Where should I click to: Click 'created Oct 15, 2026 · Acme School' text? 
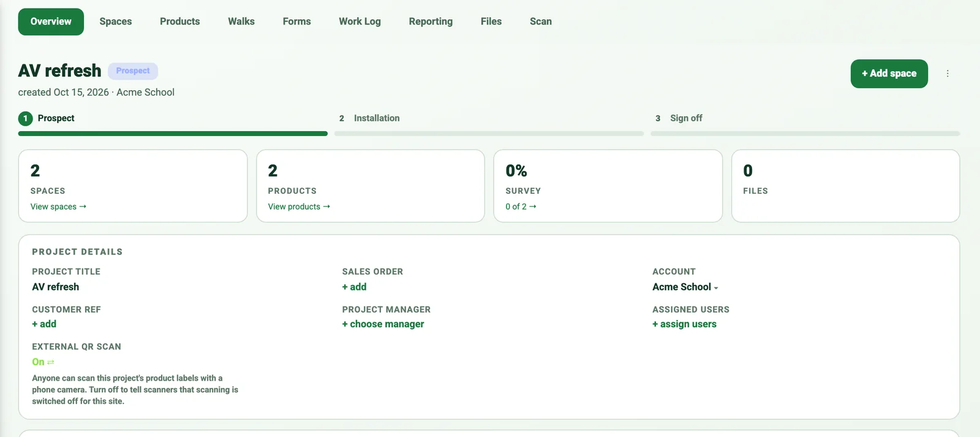96,93
